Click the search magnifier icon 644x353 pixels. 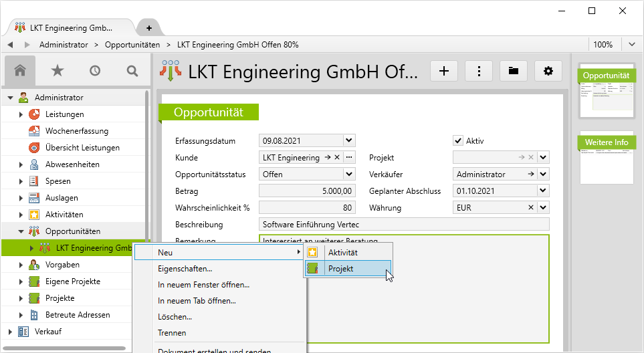tap(132, 70)
